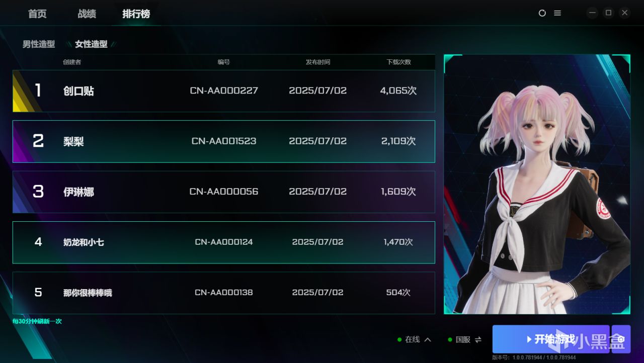Viewport: 644px width, 363px height.
Task: Expand the 在线 status chevron
Action: 428,339
